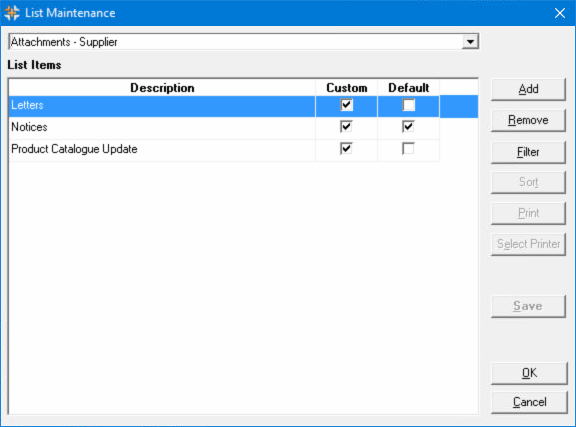The image size is (576, 427).
Task: Click the List Maintenance app icon in title bar
Action: (12, 13)
